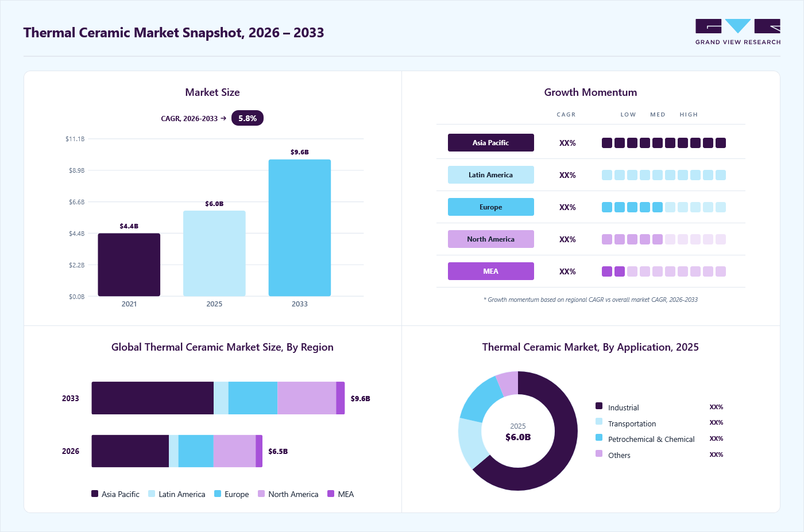The width and height of the screenshot is (804, 532).
Task: Click the Europe CAGR XX% value
Action: (567, 207)
